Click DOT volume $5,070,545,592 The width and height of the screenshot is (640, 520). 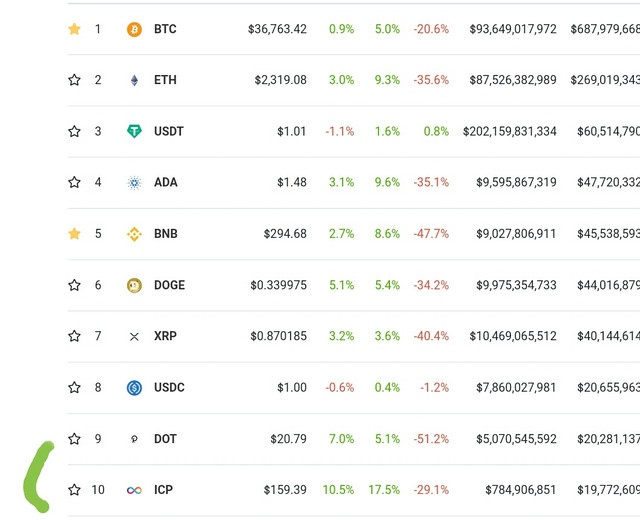click(516, 439)
